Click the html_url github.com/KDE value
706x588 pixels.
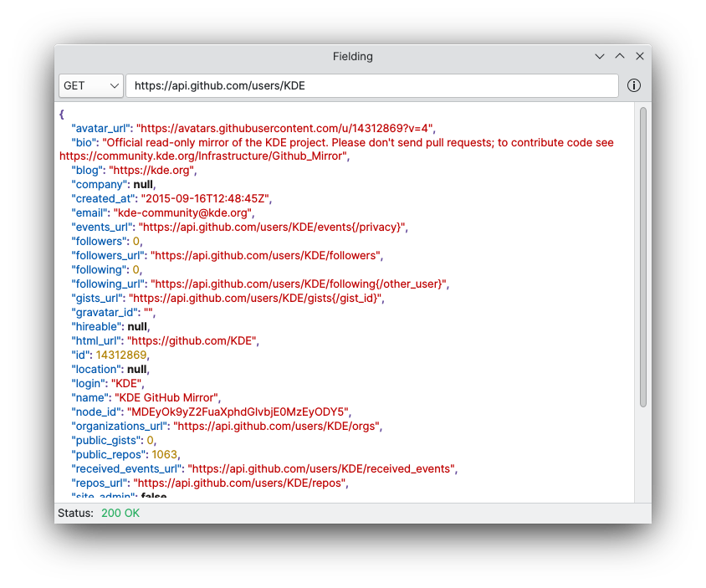tap(192, 340)
